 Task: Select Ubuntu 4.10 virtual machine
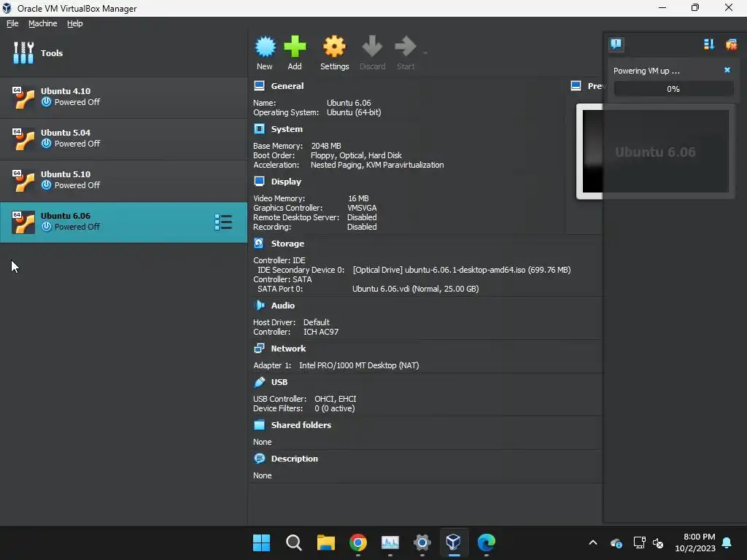123,97
